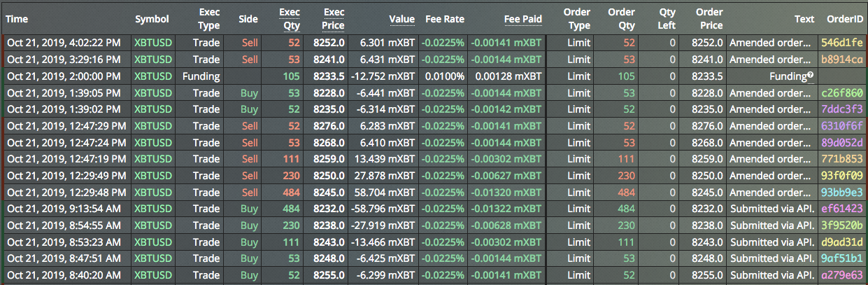
Task: Click Sell side in the 12:29:49 PM row
Action: [250, 176]
